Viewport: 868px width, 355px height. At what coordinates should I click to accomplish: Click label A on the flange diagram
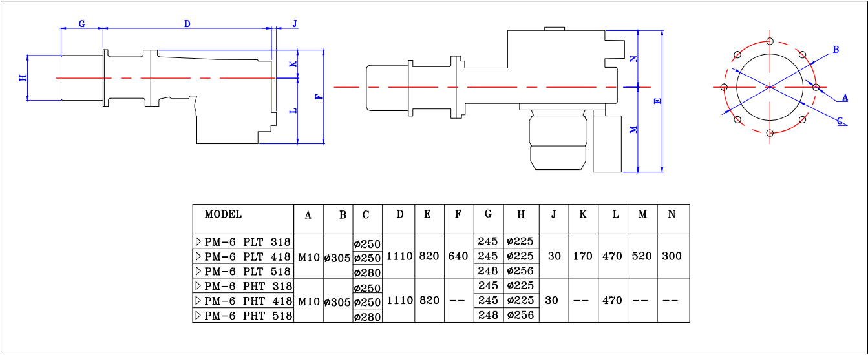click(844, 97)
